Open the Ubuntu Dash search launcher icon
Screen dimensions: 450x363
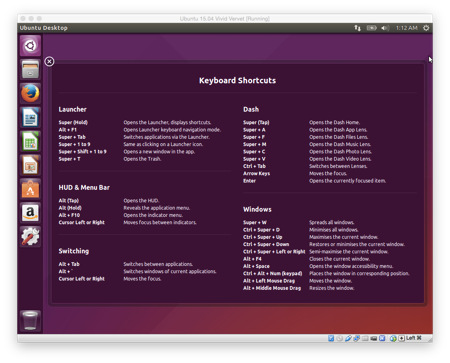[30, 46]
